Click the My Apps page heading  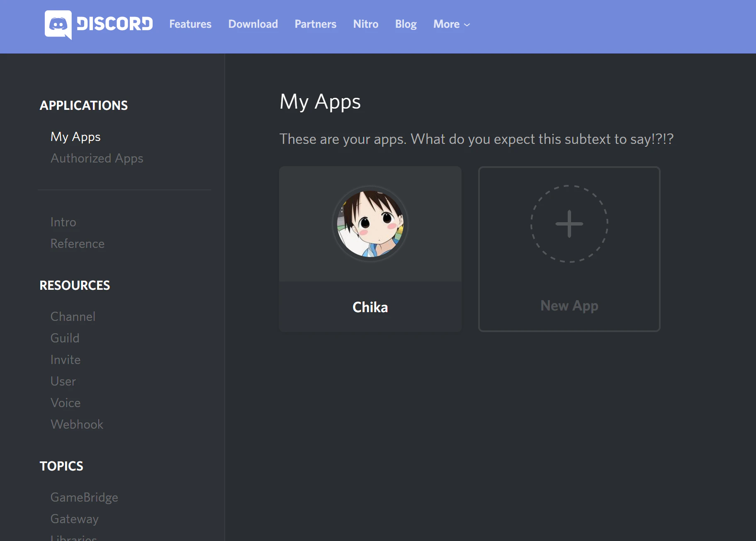click(320, 102)
